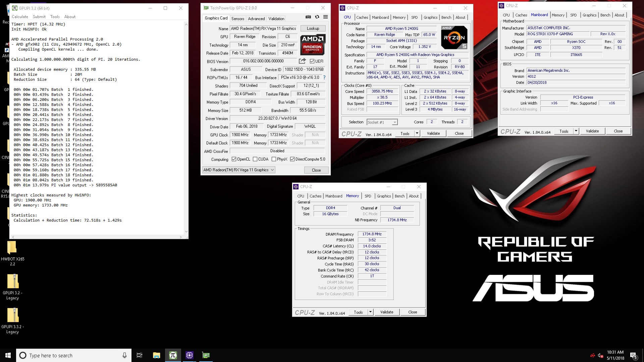Toggle OpenCL checkbox in GPU-Z
The width and height of the screenshot is (644, 362).
(x=234, y=159)
